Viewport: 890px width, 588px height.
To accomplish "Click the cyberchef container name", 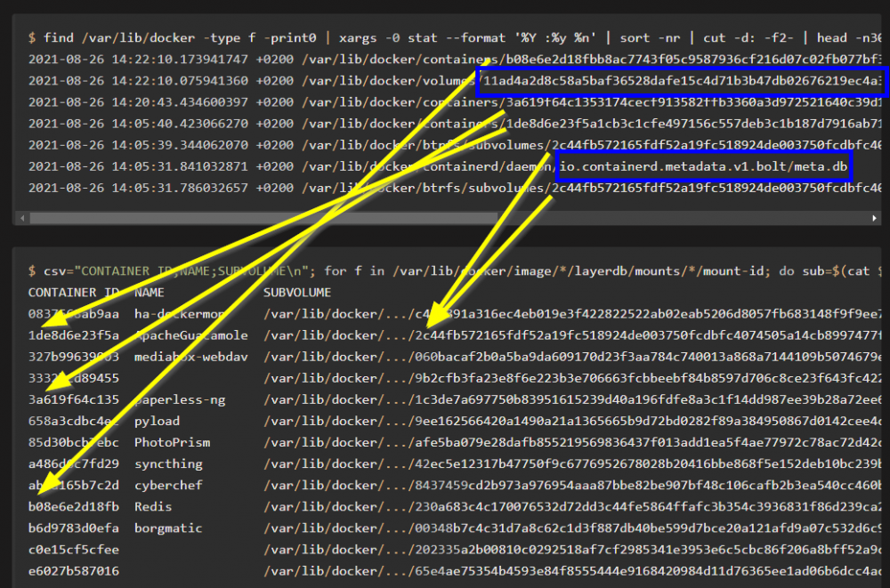I will point(168,486).
